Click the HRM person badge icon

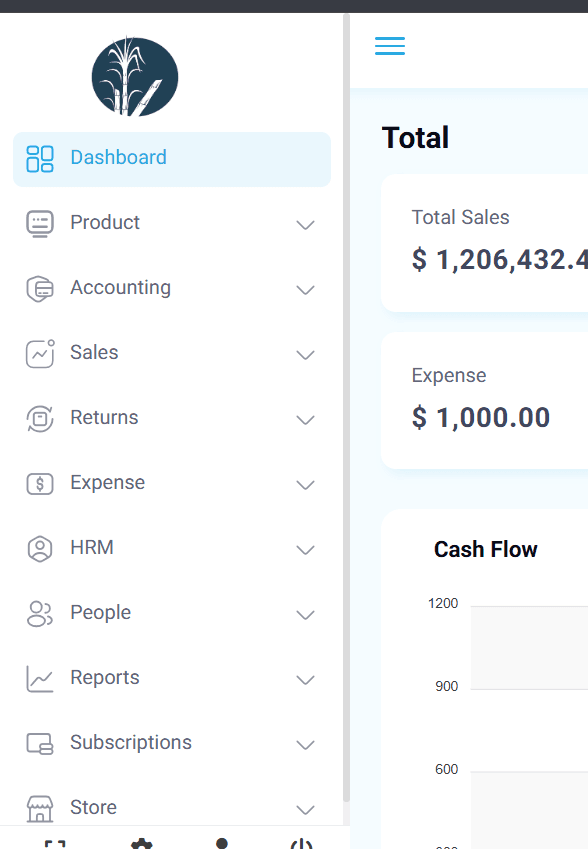click(x=40, y=548)
